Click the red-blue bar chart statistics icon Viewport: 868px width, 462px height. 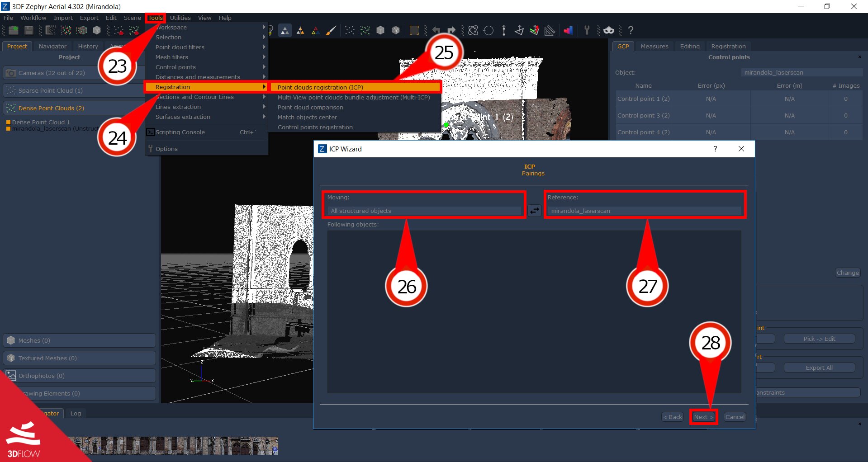(569, 30)
